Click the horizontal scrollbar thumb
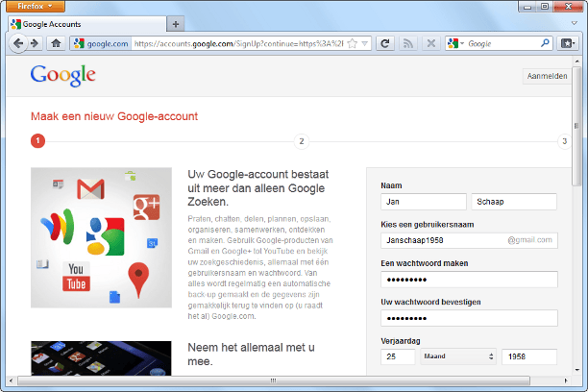588x392 pixels. click(x=274, y=380)
